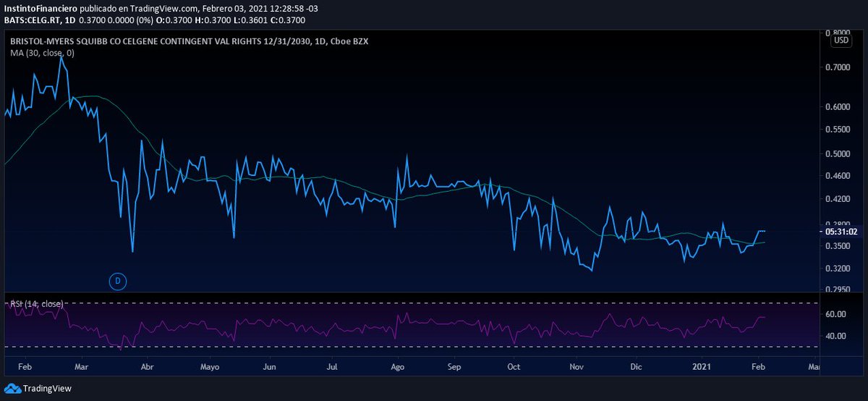Image resolution: width=868 pixels, height=401 pixels.
Task: Click the 0.5000 price axis label
Action: click(x=838, y=154)
